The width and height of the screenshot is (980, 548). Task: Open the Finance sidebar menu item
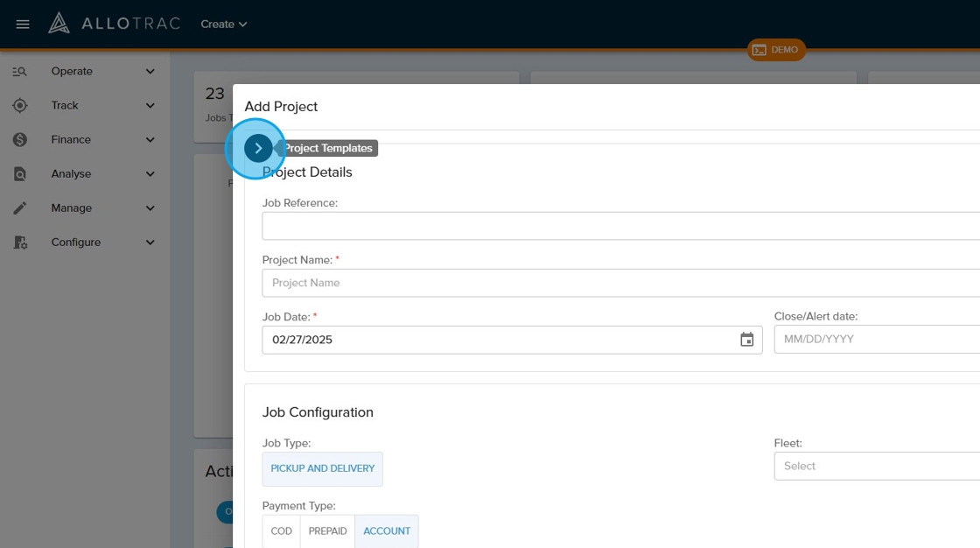point(71,140)
